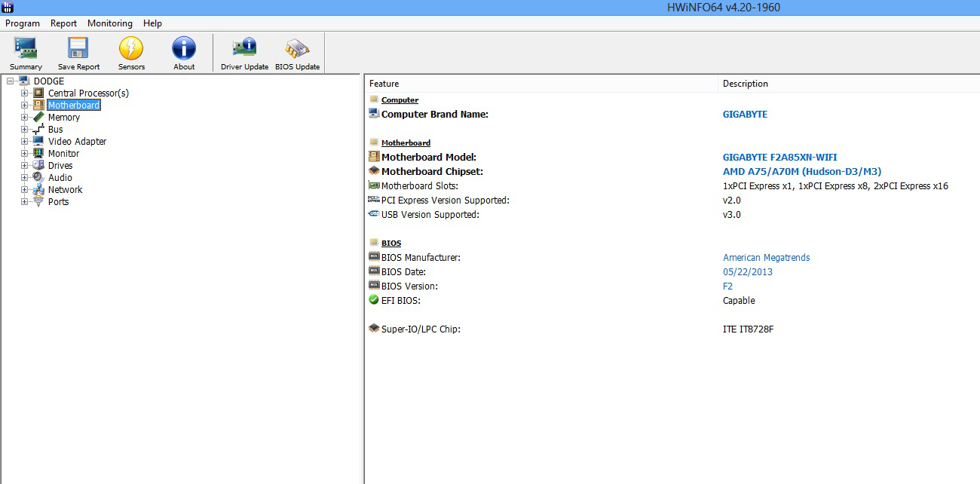The height and width of the screenshot is (484, 980).
Task: Click the Audio speaker icon in tree
Action: click(x=39, y=177)
